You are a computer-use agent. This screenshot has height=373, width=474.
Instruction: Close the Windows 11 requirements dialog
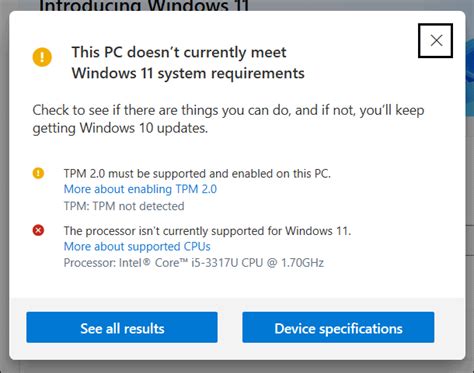tap(435, 41)
